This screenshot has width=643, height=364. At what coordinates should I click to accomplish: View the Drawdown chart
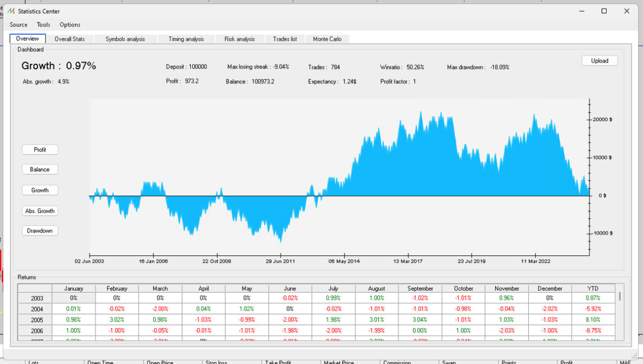click(40, 231)
